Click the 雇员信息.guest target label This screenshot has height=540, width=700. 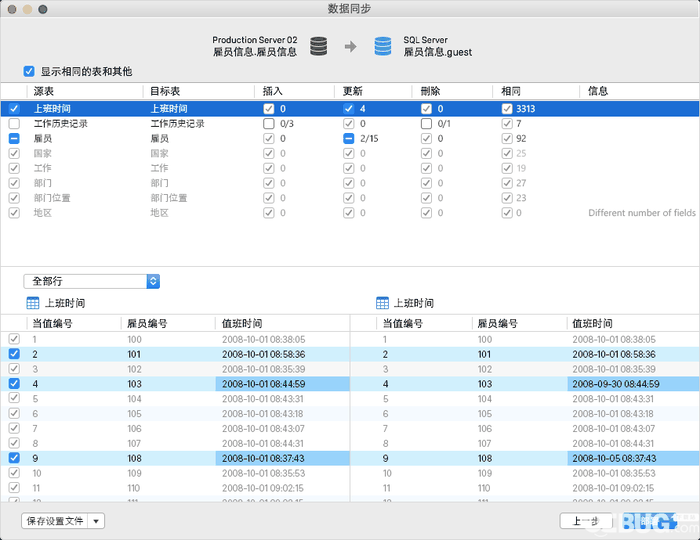coord(438,52)
